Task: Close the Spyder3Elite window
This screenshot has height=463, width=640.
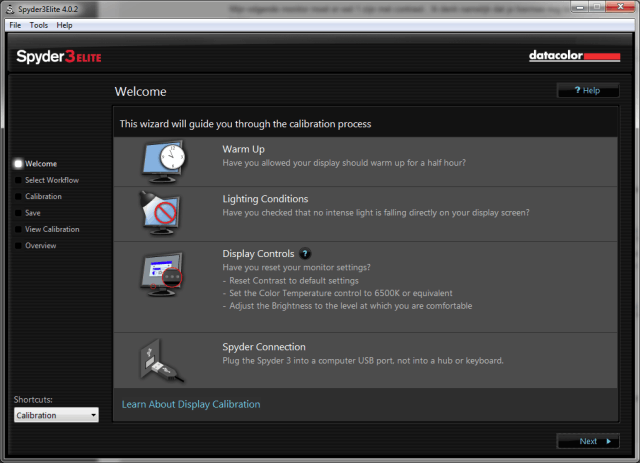Action: tap(620, 7)
